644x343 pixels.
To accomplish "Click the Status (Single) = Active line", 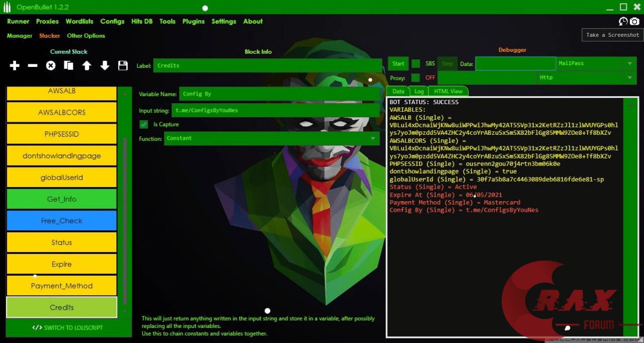I will coord(433,187).
